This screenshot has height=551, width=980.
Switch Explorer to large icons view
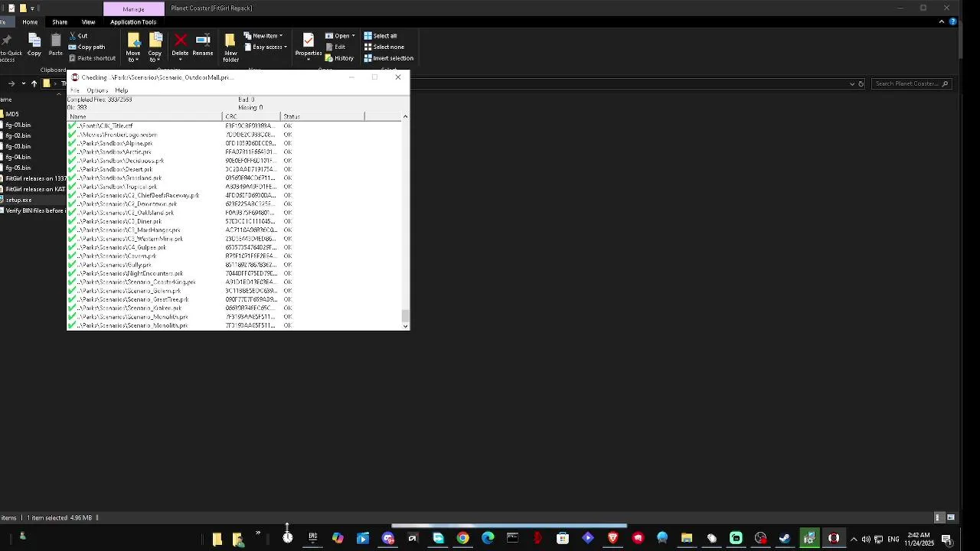tap(951, 518)
